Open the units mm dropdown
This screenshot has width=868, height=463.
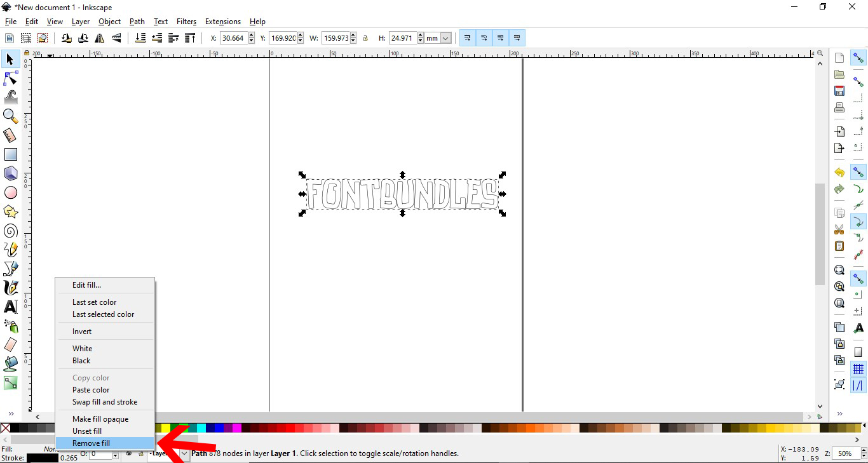(x=445, y=38)
